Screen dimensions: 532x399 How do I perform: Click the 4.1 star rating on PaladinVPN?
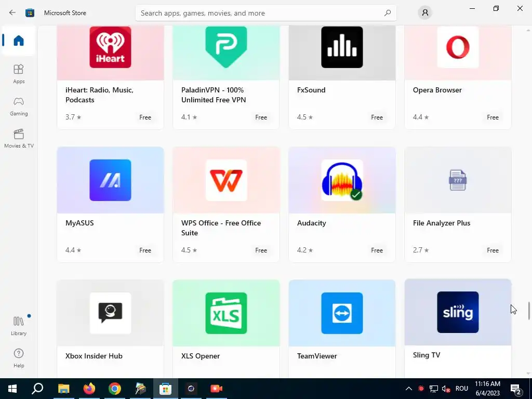coord(189,117)
